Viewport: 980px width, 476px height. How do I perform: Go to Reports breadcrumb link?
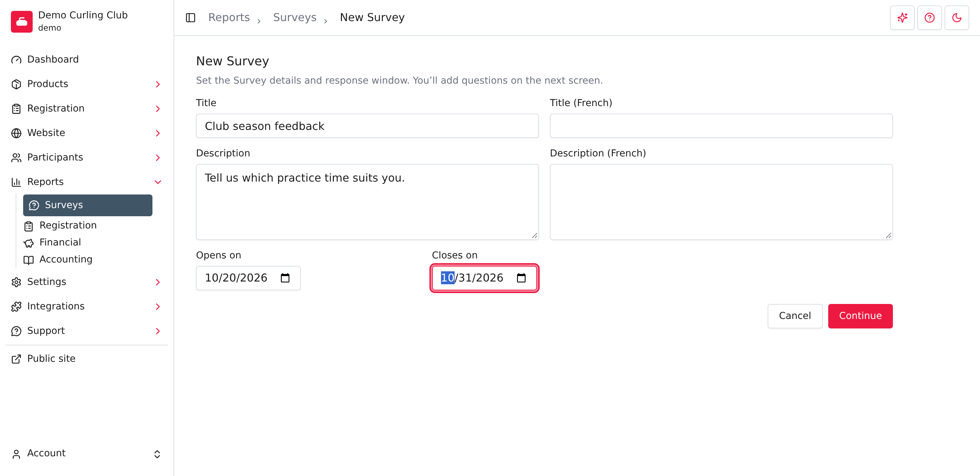(x=229, y=17)
